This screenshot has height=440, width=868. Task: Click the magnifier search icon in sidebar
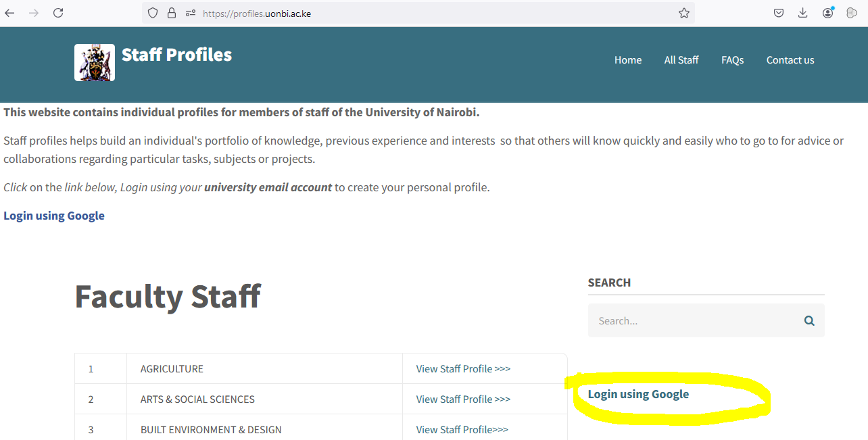coord(809,321)
